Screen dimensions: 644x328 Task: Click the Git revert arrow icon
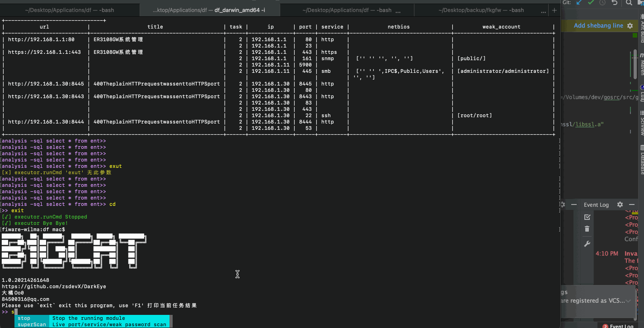tap(614, 3)
